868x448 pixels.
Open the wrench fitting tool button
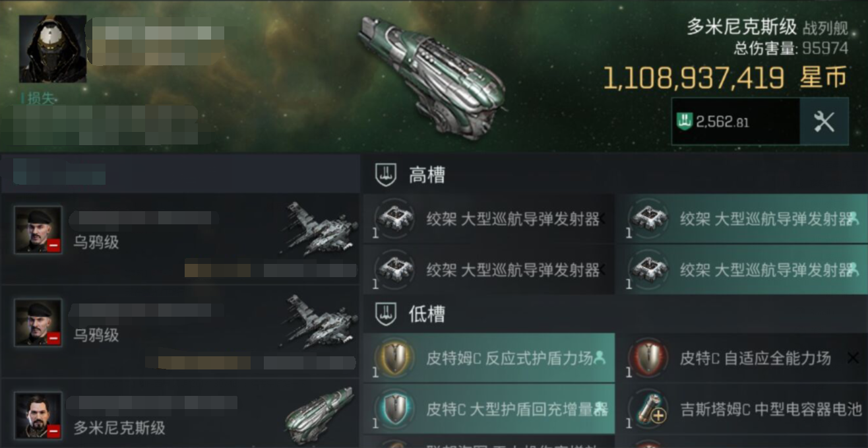tap(824, 121)
